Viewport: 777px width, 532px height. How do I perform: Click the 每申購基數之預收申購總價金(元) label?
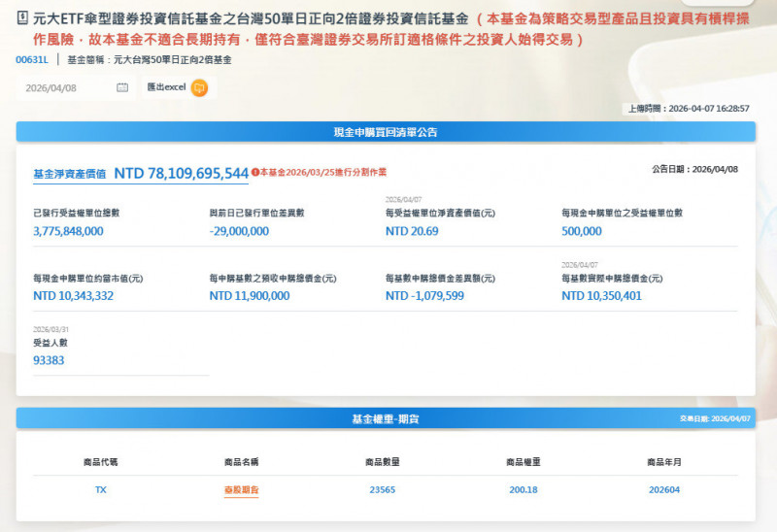(x=273, y=279)
